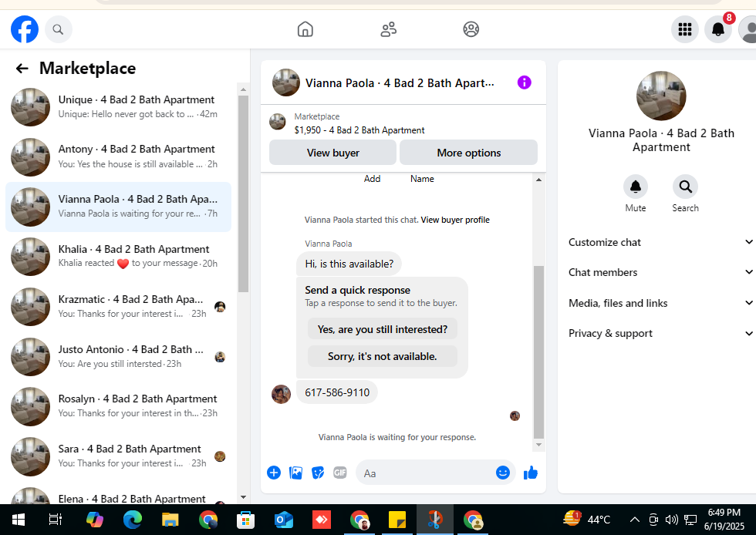Go to the Home feed icon
Screen dimensions: 756x535
point(305,29)
